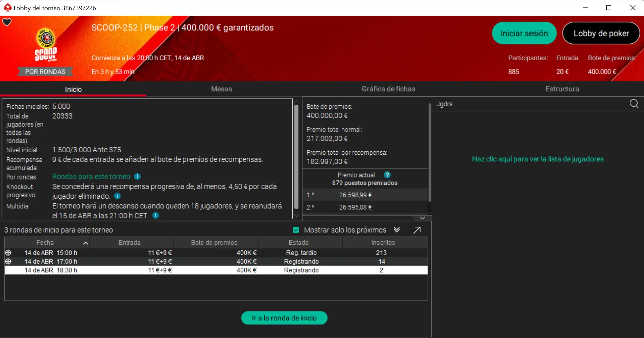Switch to the Mesas tab

pyautogui.click(x=222, y=89)
